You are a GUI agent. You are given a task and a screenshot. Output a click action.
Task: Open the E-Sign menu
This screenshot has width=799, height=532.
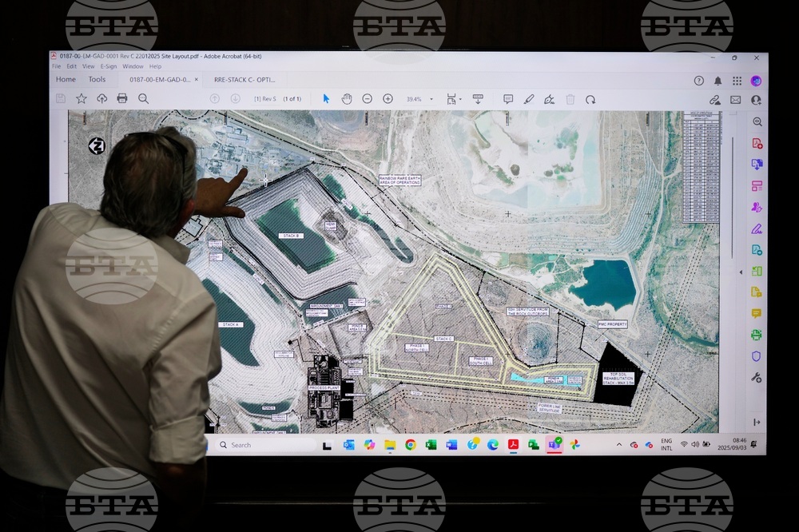[x=108, y=66]
